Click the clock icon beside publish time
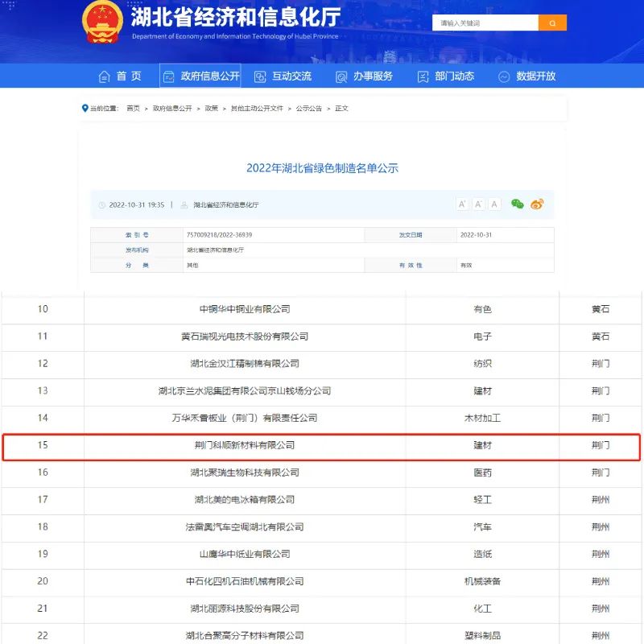The height and width of the screenshot is (644, 644). click(102, 205)
